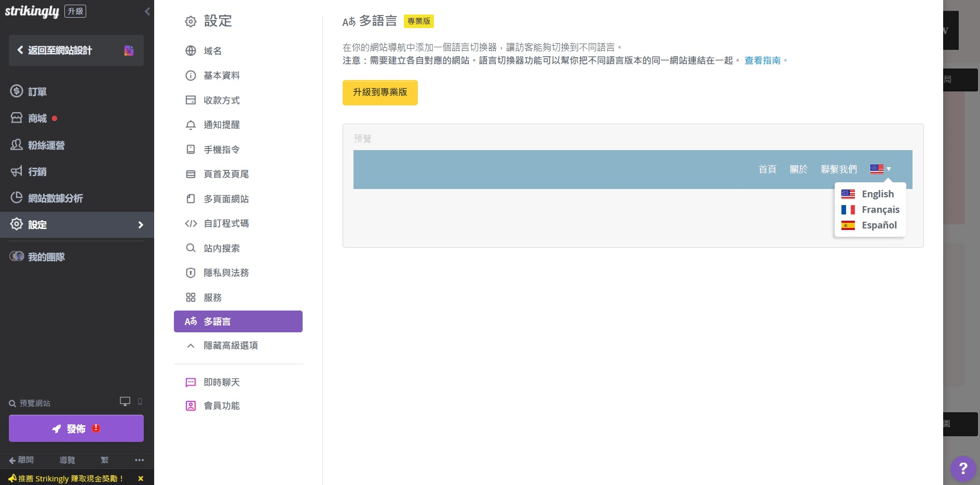Click the purple help question mark icon
The image size is (980, 485).
click(963, 468)
